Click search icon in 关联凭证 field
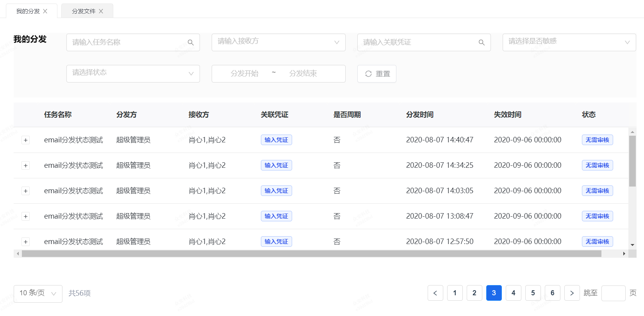 482,42
